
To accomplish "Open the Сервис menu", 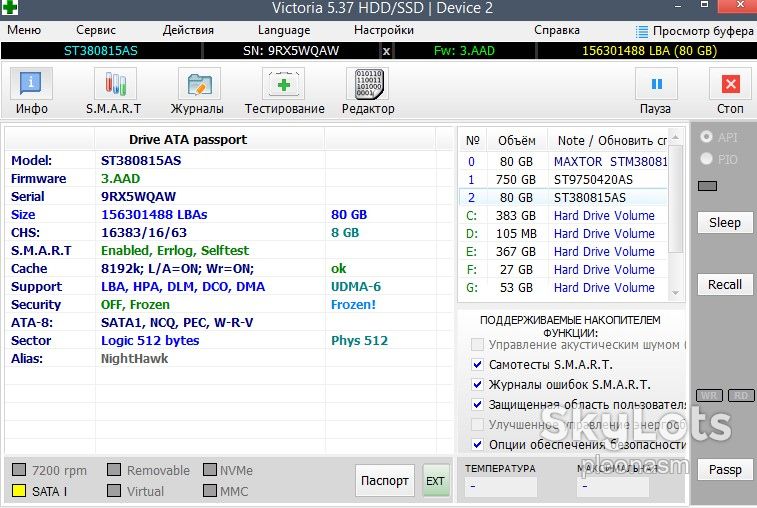I will point(96,30).
